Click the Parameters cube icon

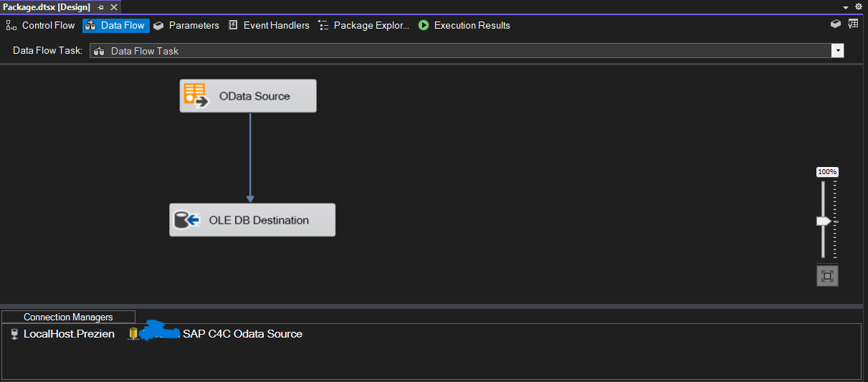(x=158, y=25)
